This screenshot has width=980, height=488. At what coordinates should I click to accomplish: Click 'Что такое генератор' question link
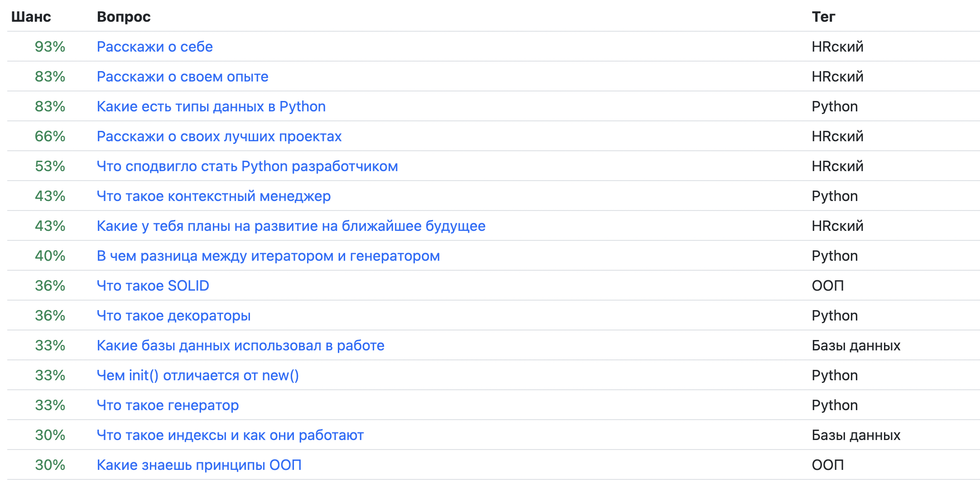click(168, 405)
